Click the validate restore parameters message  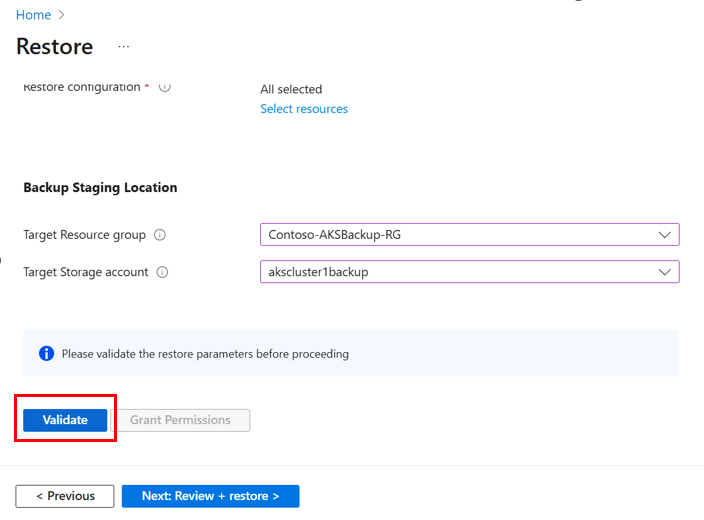205,354
